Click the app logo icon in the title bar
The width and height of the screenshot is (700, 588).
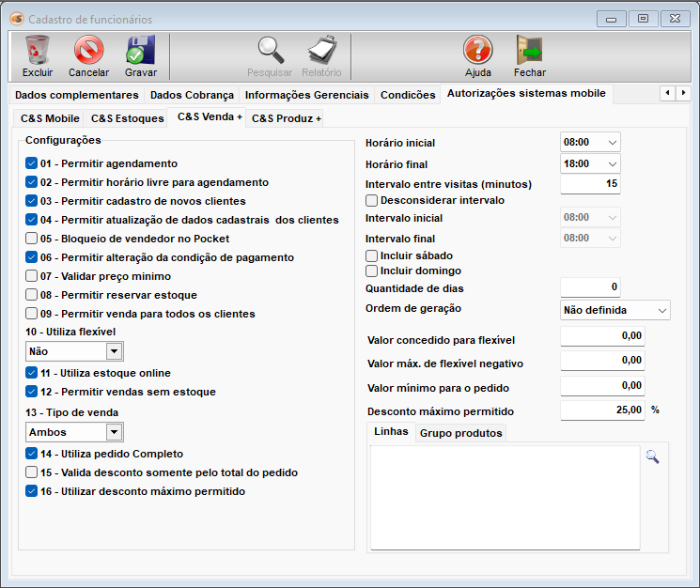(x=17, y=19)
